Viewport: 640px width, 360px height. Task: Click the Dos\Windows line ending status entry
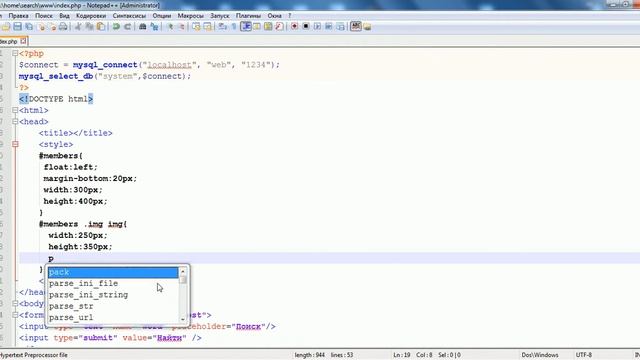point(540,355)
